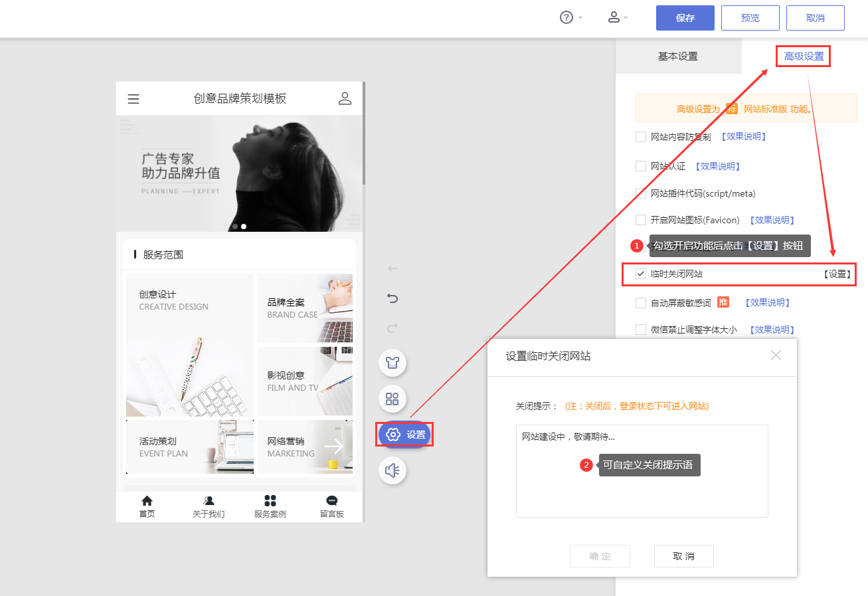Click the 预览 button
The image size is (868, 596).
[750, 18]
